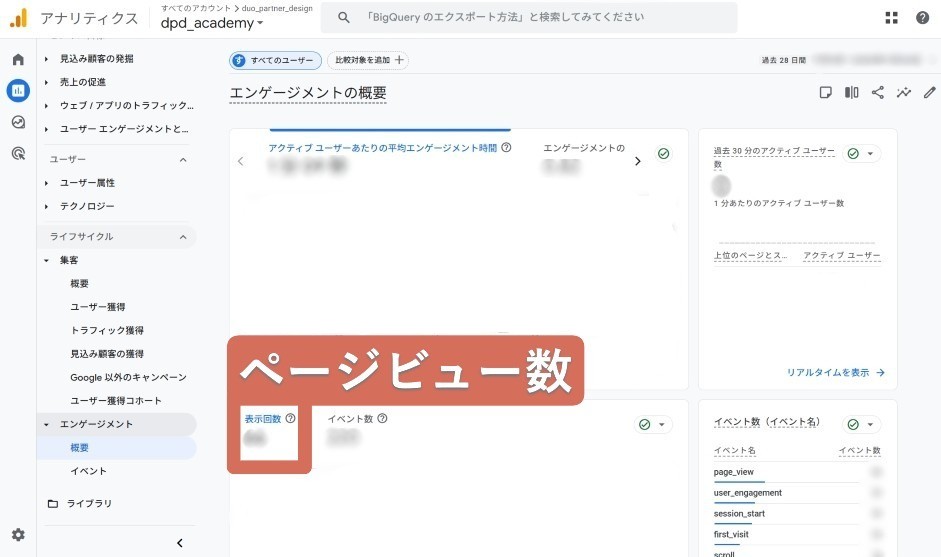Open the Advertising icon in left rail
This screenshot has width=941, height=557.
18,153
